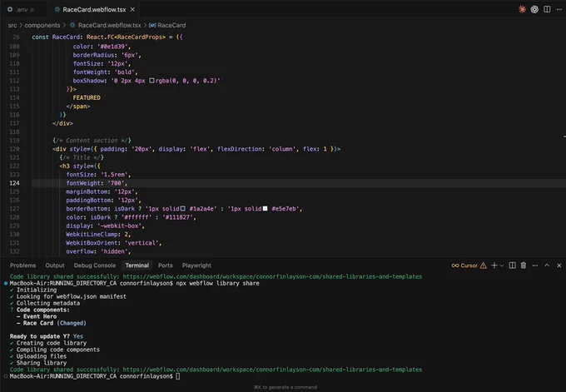Image resolution: width=566 pixels, height=392 pixels.
Task: Switch to Debug Console tab
Action: point(95,265)
